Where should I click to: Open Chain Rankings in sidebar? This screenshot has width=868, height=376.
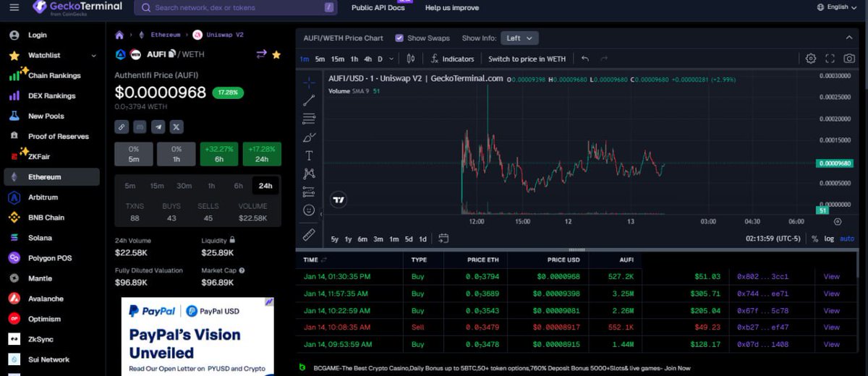pyautogui.click(x=54, y=75)
